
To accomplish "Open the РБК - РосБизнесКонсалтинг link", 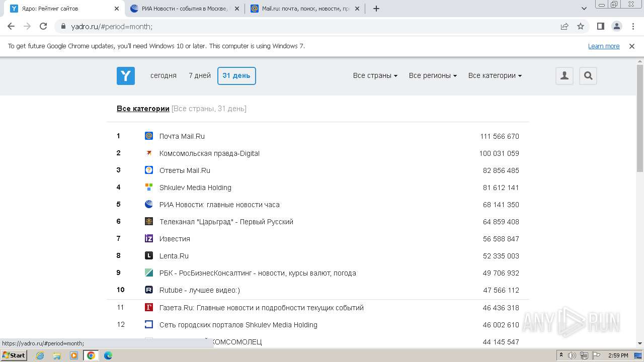I will click(258, 273).
